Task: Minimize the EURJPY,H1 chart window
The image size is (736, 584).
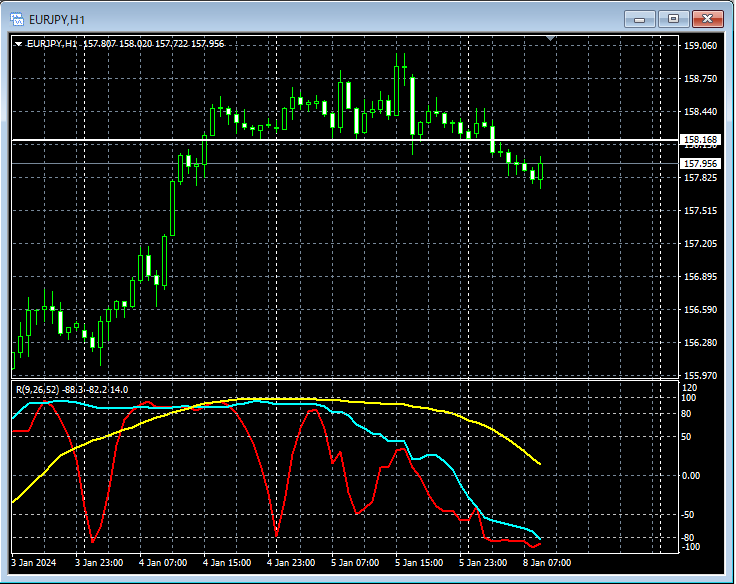Action: pos(639,19)
